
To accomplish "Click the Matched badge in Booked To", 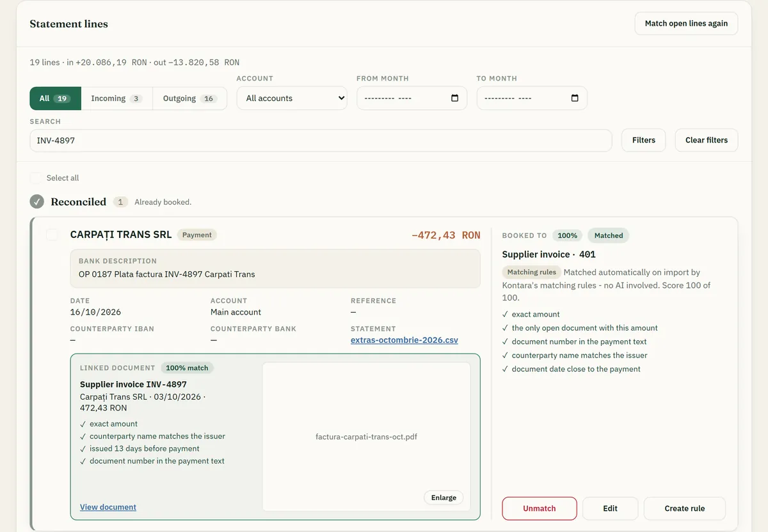I will [609, 235].
